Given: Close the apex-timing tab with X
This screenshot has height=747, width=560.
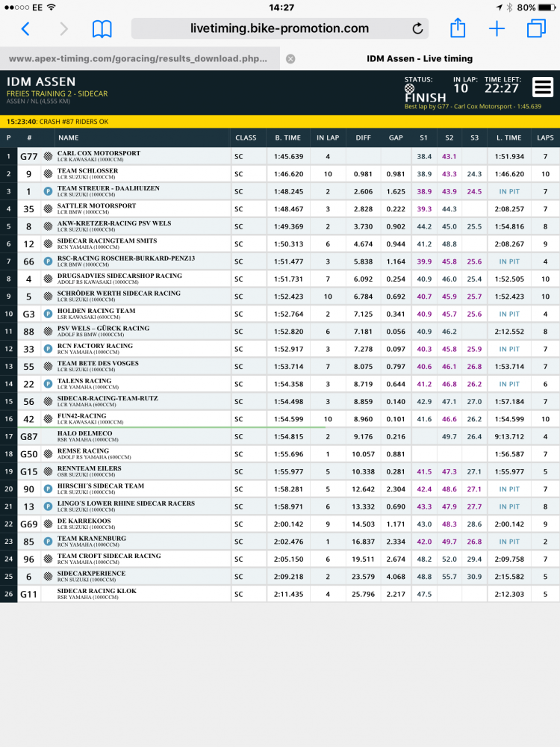Looking at the screenshot, I should (290, 58).
